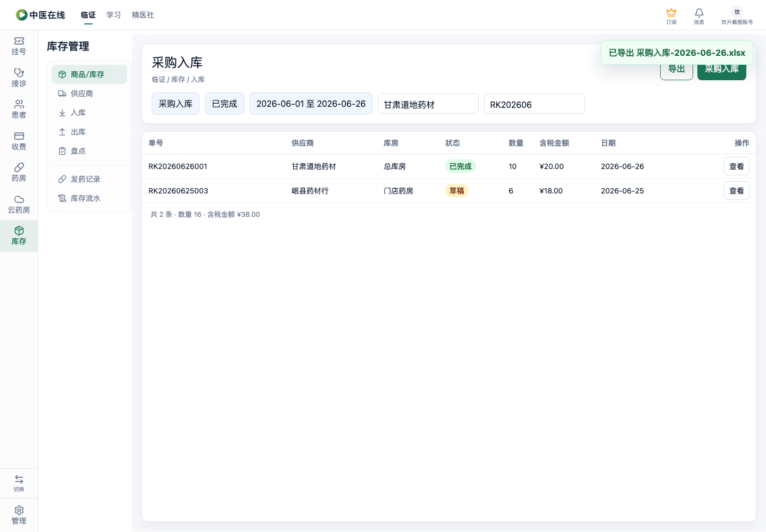Click the 临证 breadcrumb link
Screen dimensions: 766x532
pyautogui.click(x=159, y=79)
